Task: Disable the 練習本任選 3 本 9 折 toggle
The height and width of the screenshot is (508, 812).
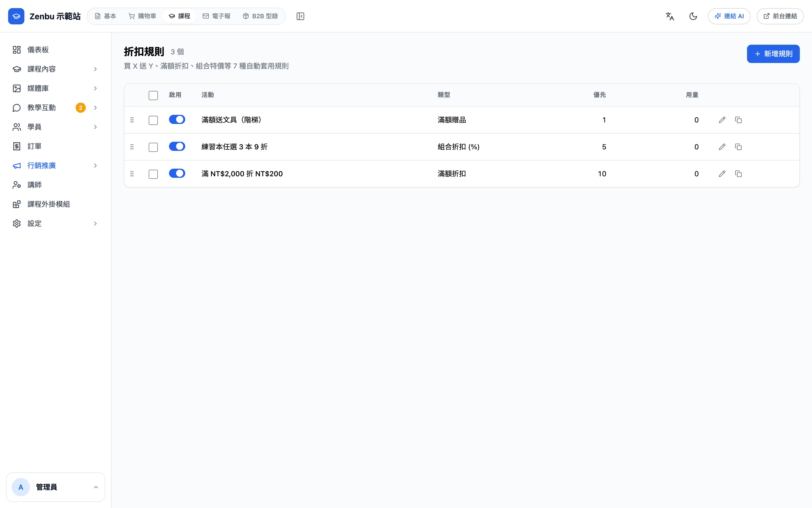Action: click(177, 147)
